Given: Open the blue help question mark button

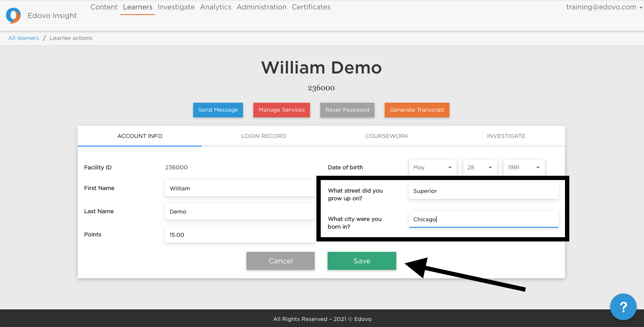Looking at the screenshot, I should (x=623, y=307).
